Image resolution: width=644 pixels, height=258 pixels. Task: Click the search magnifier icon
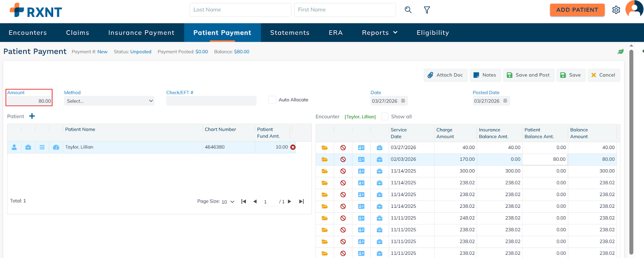tap(408, 10)
